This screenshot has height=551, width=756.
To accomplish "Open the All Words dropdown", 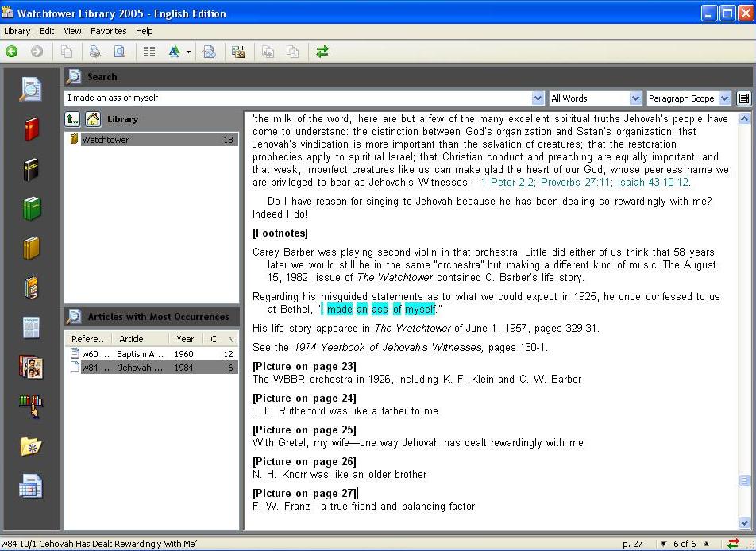I will coord(635,98).
